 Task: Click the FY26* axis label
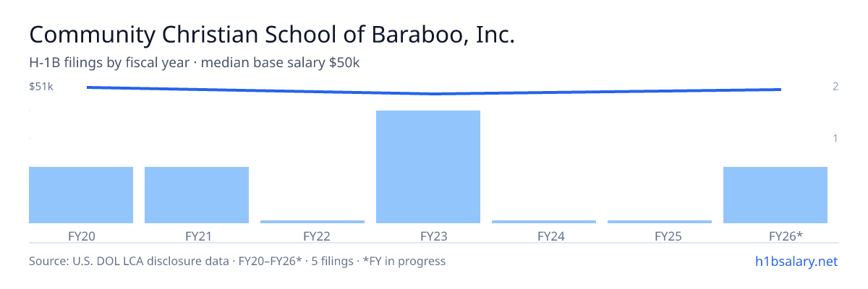(x=775, y=236)
